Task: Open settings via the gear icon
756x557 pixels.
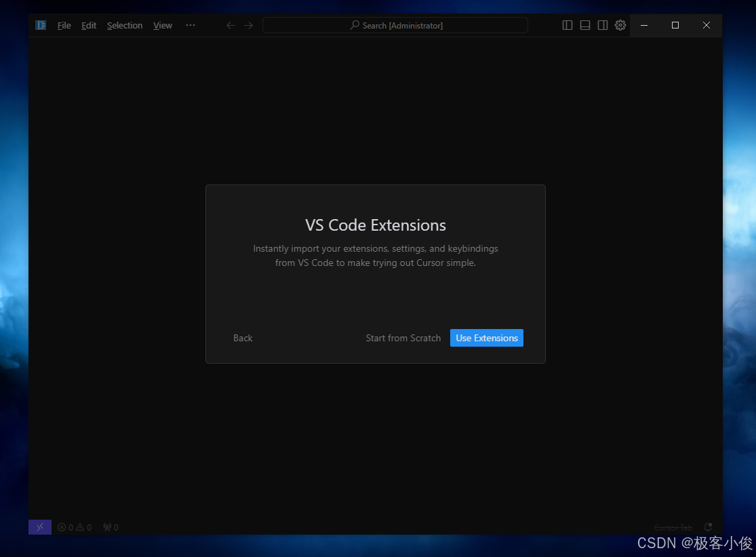Action: point(620,25)
